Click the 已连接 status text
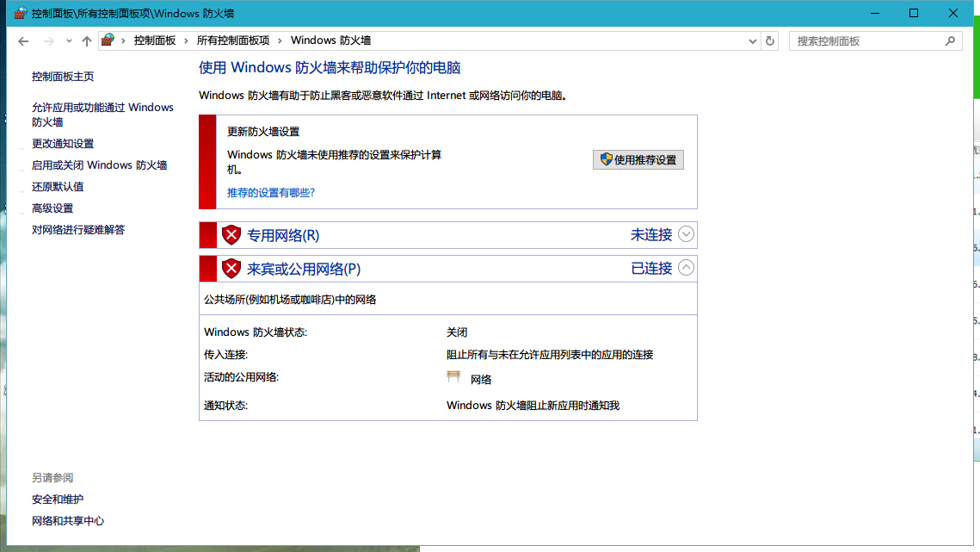 pyautogui.click(x=651, y=269)
